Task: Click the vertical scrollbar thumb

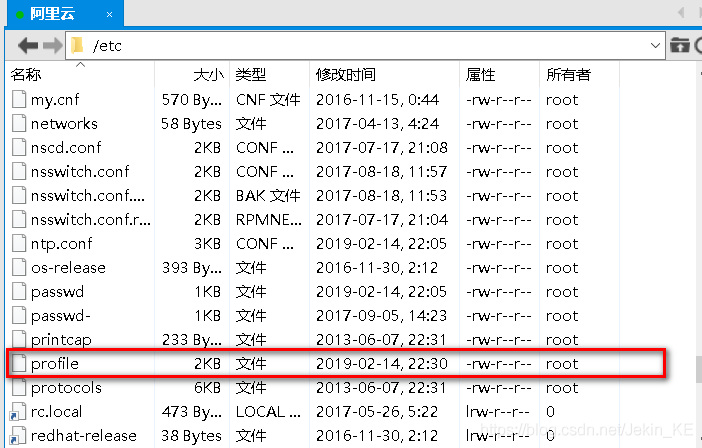Action: point(698,369)
